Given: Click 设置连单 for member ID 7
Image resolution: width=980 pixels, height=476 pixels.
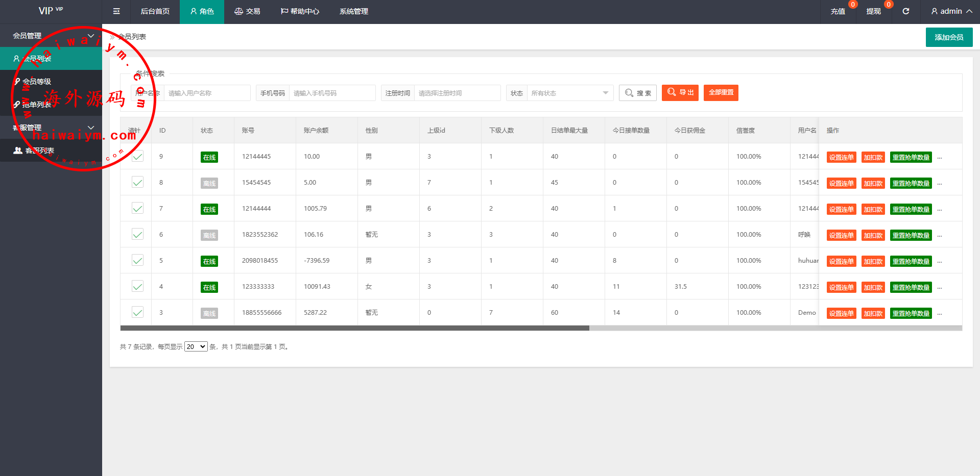Looking at the screenshot, I should click(841, 209).
